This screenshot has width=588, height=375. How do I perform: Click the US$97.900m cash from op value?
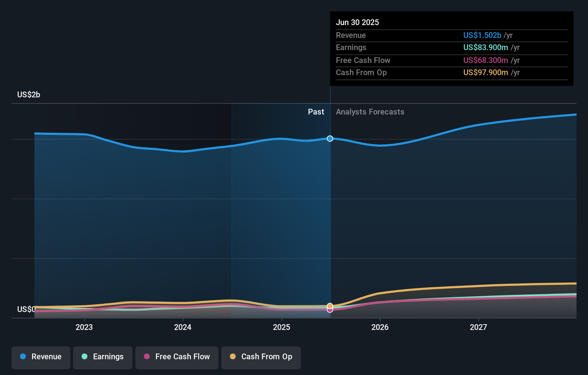tap(486, 72)
